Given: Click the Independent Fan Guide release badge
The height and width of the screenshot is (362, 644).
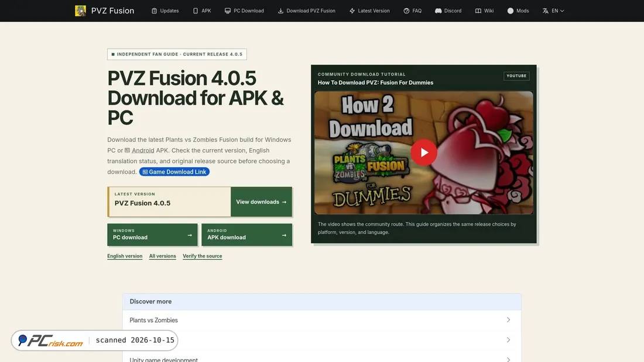Looking at the screenshot, I should [177, 54].
